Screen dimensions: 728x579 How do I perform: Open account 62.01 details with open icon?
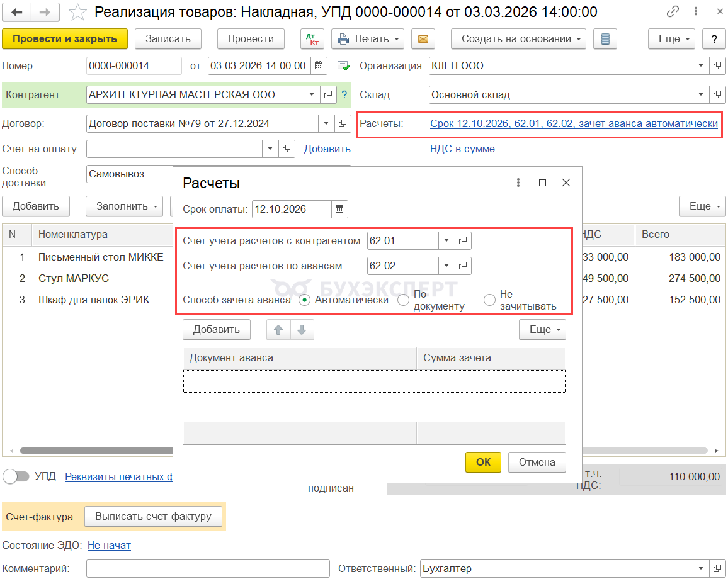point(463,240)
